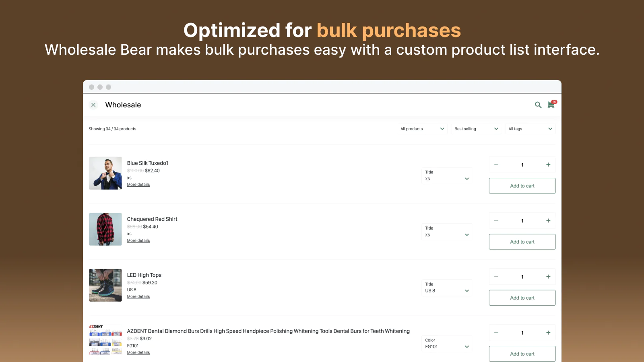Increase LED High Tops quantity with plus
Screen dimensions: 644x362
(x=548, y=277)
